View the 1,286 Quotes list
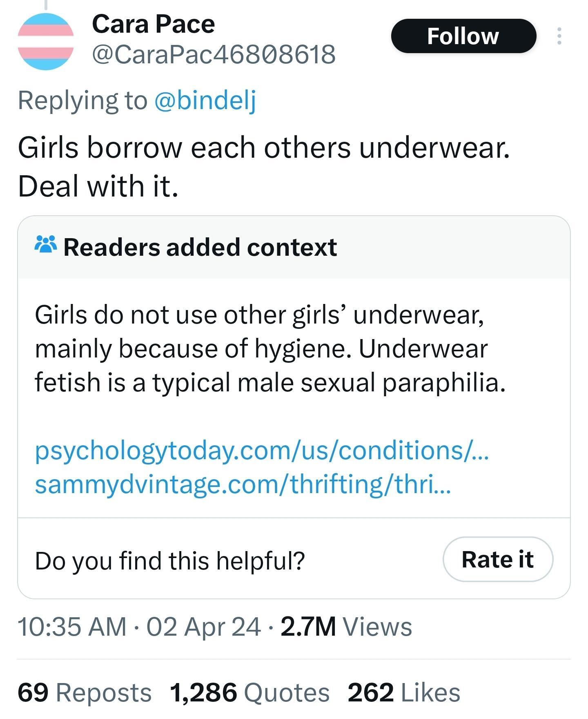 (249, 692)
